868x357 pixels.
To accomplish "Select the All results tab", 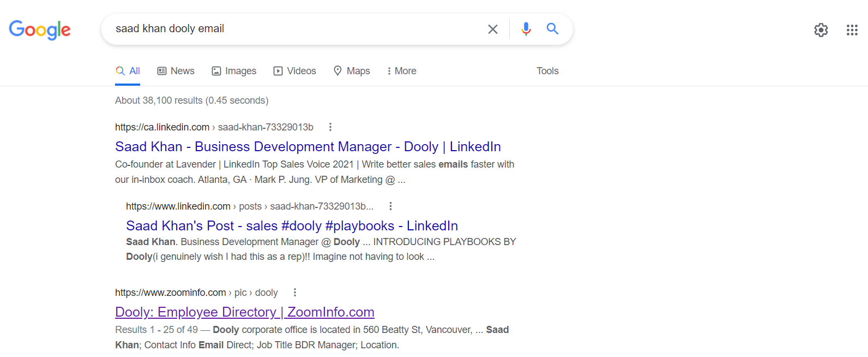I will [x=128, y=71].
